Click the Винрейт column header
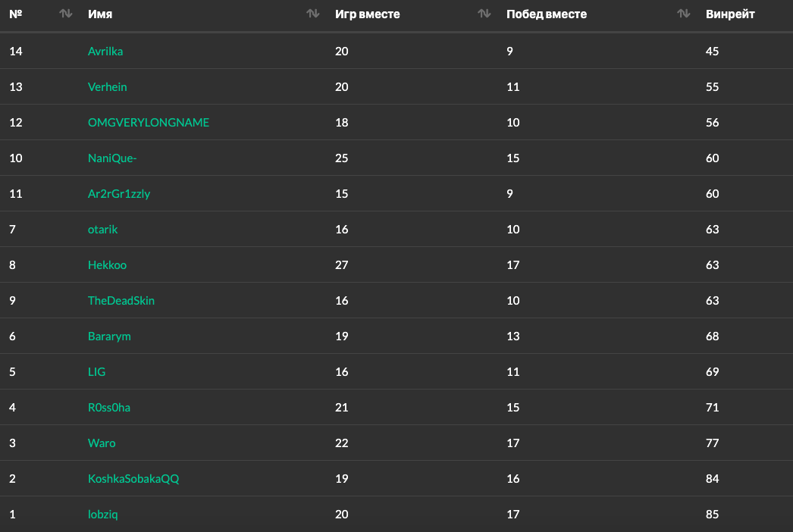Image resolution: width=793 pixels, height=532 pixels. [x=730, y=14]
